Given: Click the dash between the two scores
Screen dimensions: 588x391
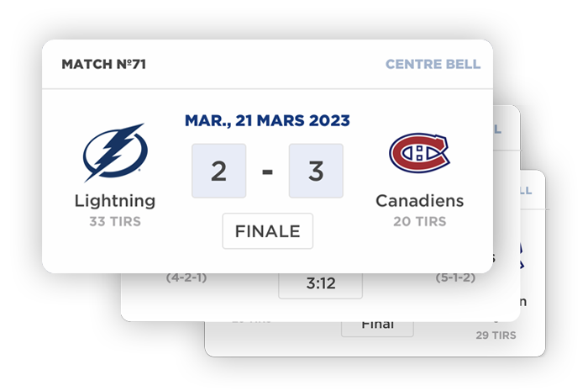Looking at the screenshot, I should tap(267, 172).
